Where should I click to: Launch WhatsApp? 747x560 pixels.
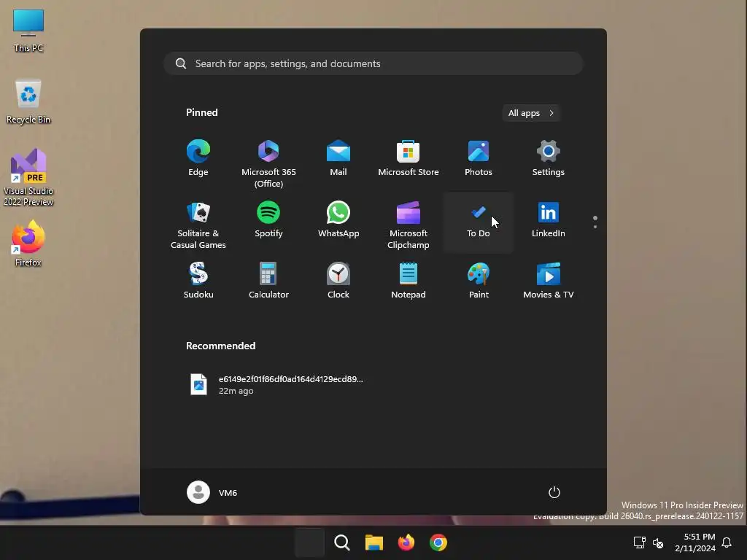[x=338, y=220]
